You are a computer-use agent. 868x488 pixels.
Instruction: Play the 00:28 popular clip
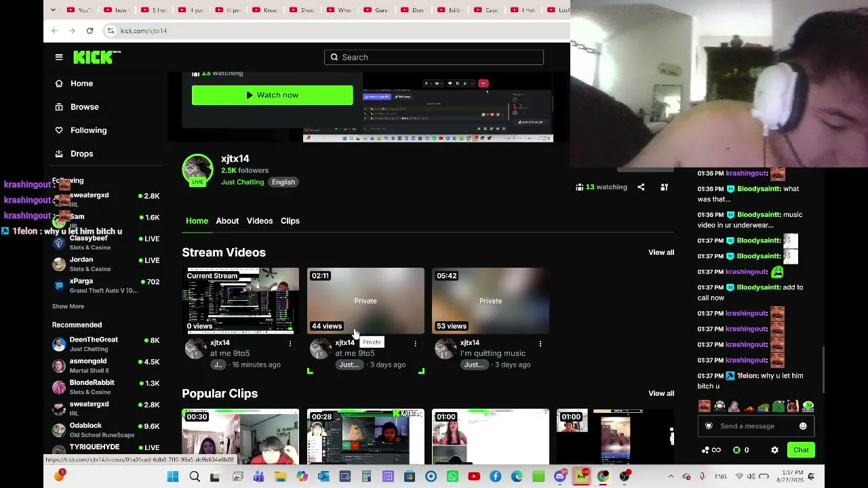366,436
